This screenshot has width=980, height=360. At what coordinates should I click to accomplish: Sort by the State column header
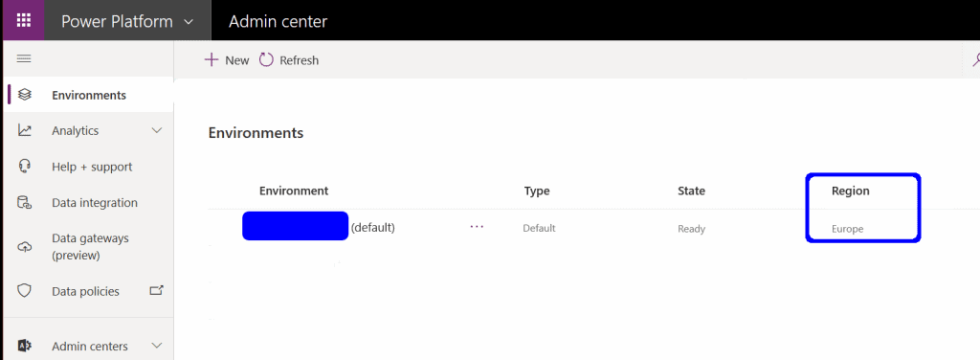pyautogui.click(x=691, y=191)
